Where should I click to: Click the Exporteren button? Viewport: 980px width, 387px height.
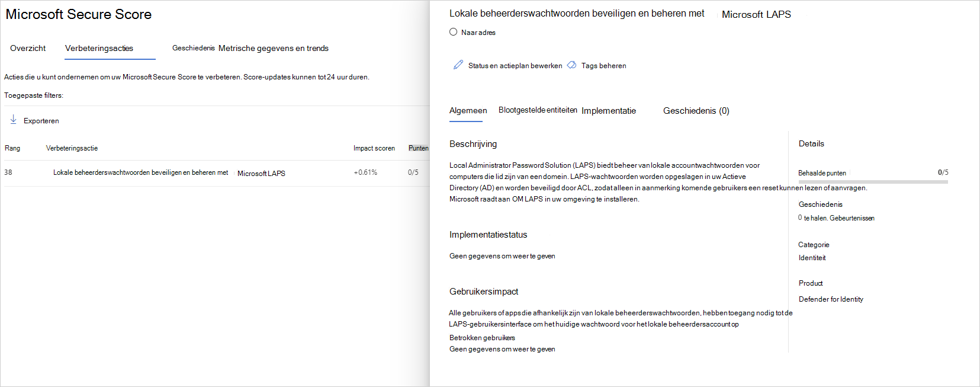(x=34, y=120)
